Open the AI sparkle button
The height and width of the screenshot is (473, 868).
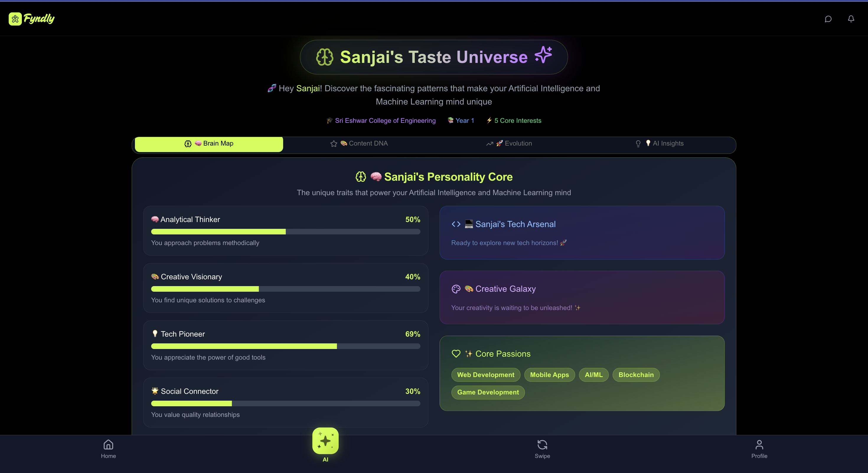[x=325, y=441]
